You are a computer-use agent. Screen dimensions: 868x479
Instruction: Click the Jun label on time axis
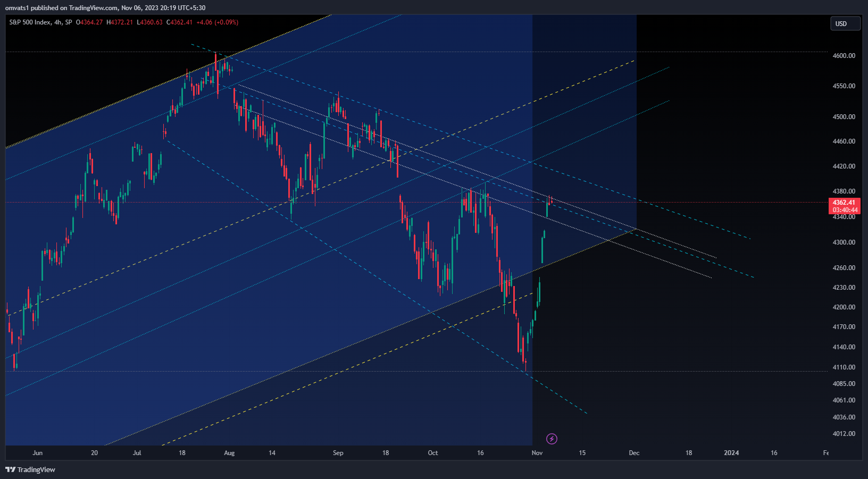coord(37,453)
